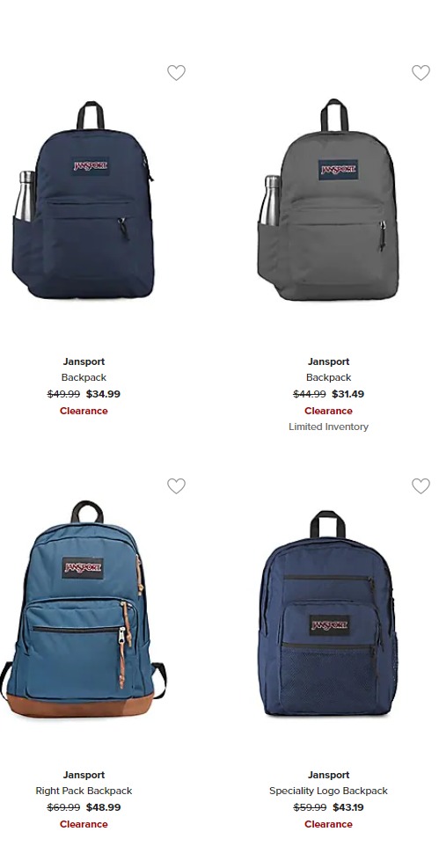Click the Backpack title priced $34.99
Screen dimensions: 439x868
(x=84, y=377)
